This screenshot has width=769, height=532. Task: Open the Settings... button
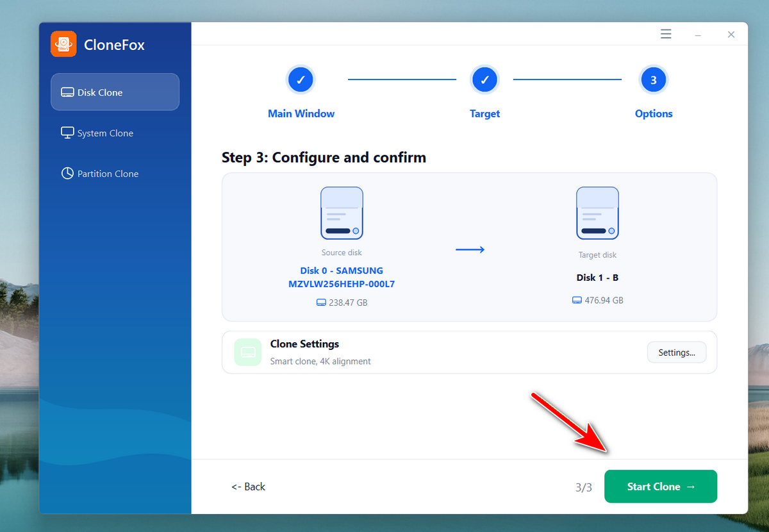677,352
